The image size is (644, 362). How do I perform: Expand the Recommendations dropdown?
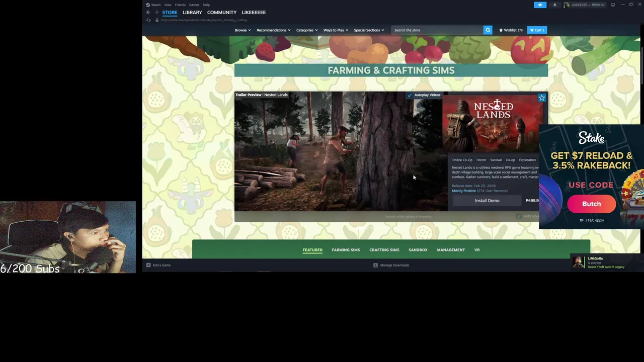click(x=273, y=30)
